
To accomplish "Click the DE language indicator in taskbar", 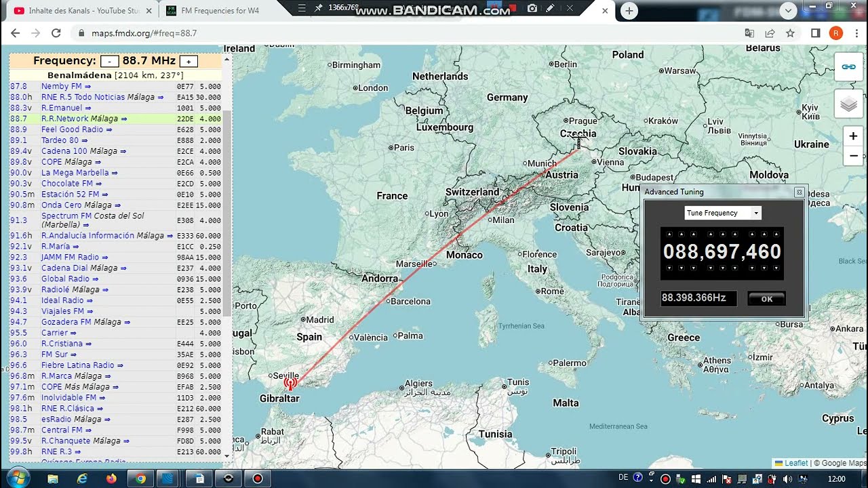I will (x=623, y=478).
